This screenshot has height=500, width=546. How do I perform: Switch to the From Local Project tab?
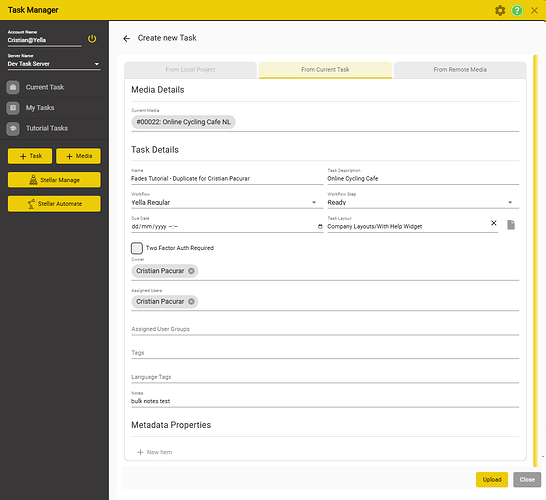[190, 70]
